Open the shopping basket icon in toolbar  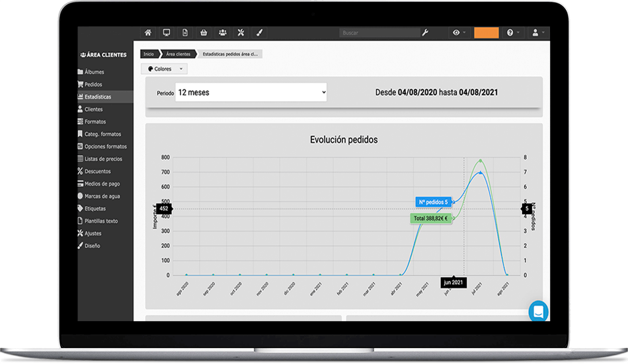pyautogui.click(x=204, y=33)
